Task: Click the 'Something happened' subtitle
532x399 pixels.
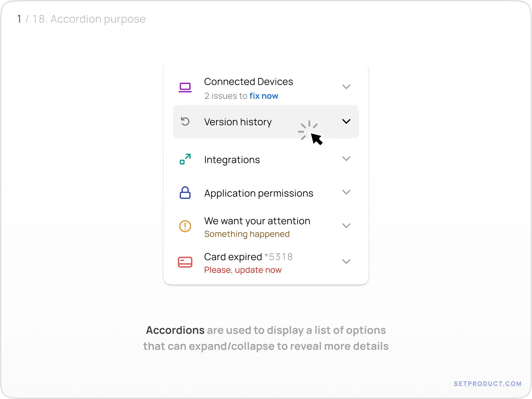Action: click(247, 234)
